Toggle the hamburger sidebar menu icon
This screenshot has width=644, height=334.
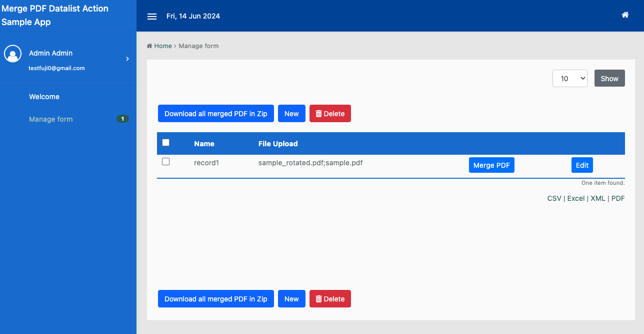point(152,17)
